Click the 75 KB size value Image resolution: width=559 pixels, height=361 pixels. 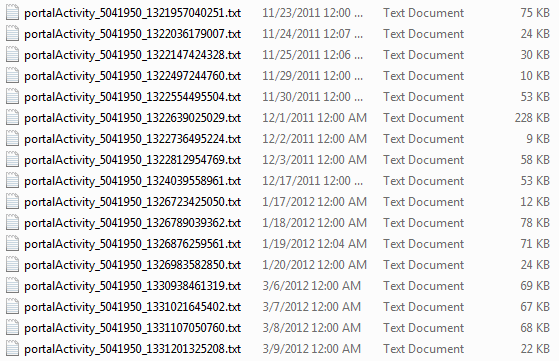pyautogui.click(x=535, y=13)
